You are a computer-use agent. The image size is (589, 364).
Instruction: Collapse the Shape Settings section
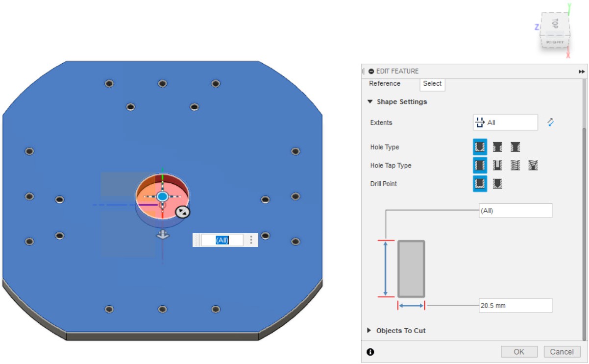point(370,102)
